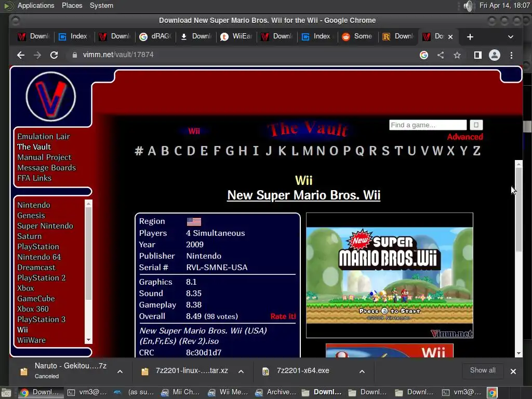Open the Chrome taskbar icon at far right
Image resolution: width=532 pixels, height=399 pixels.
[492, 393]
